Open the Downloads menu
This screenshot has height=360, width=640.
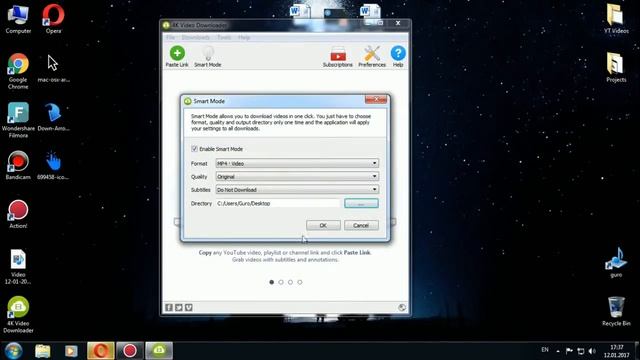(x=196, y=38)
